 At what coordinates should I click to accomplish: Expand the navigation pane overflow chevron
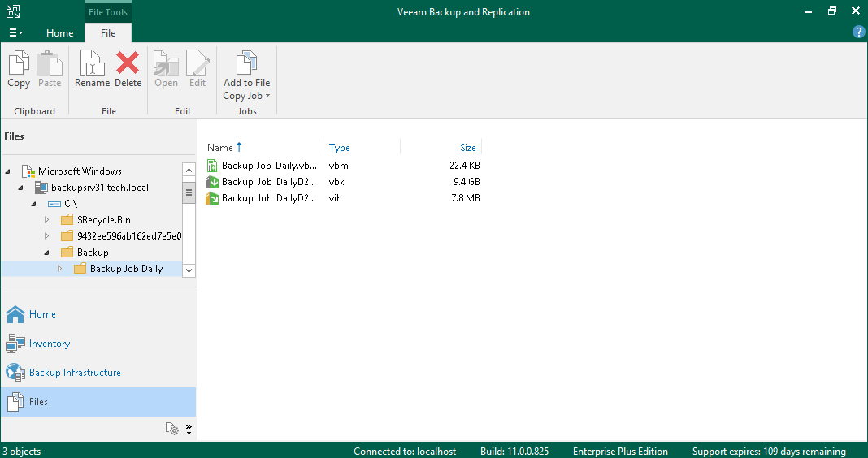point(189,430)
